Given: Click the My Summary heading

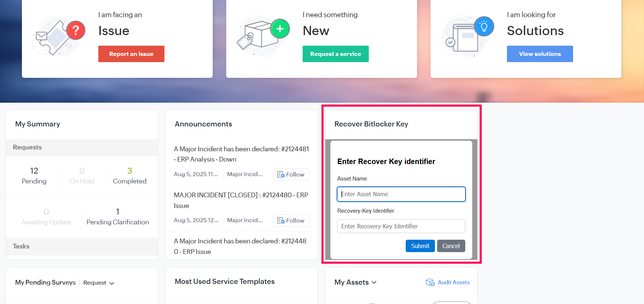Looking at the screenshot, I should 38,124.
